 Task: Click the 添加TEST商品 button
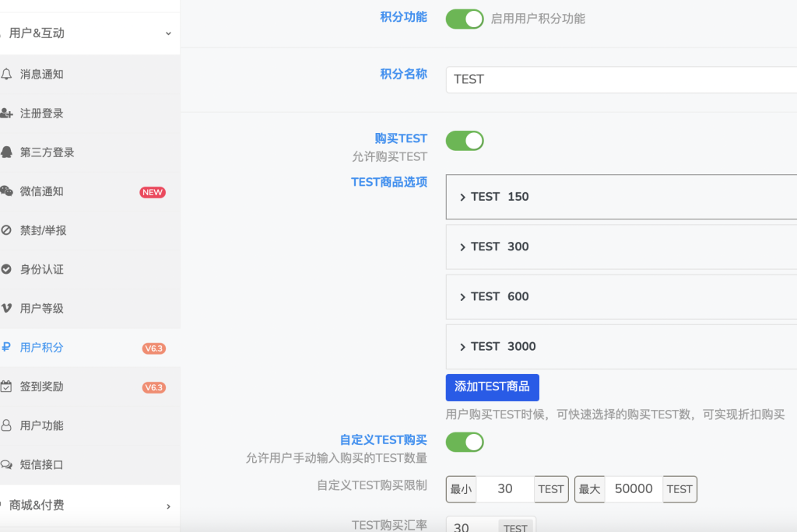click(x=492, y=387)
